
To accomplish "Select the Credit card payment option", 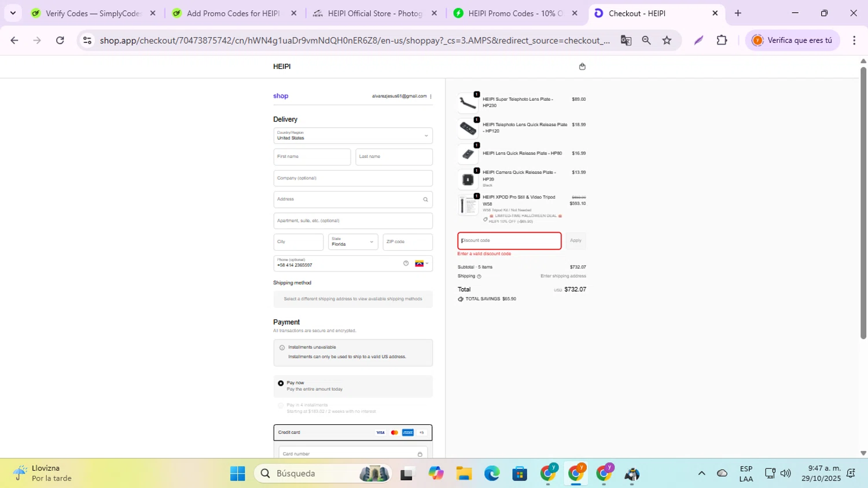I will (353, 432).
